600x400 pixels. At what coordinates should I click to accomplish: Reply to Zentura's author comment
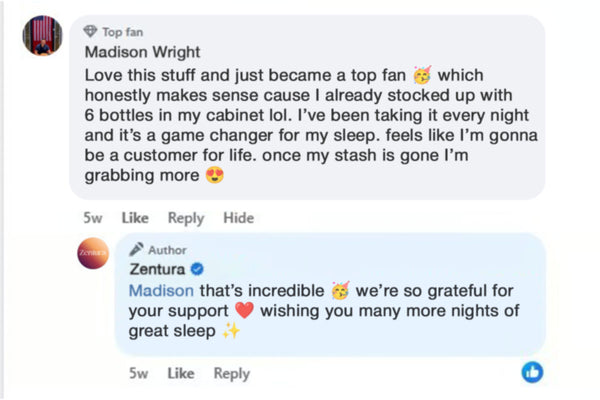coord(231,373)
